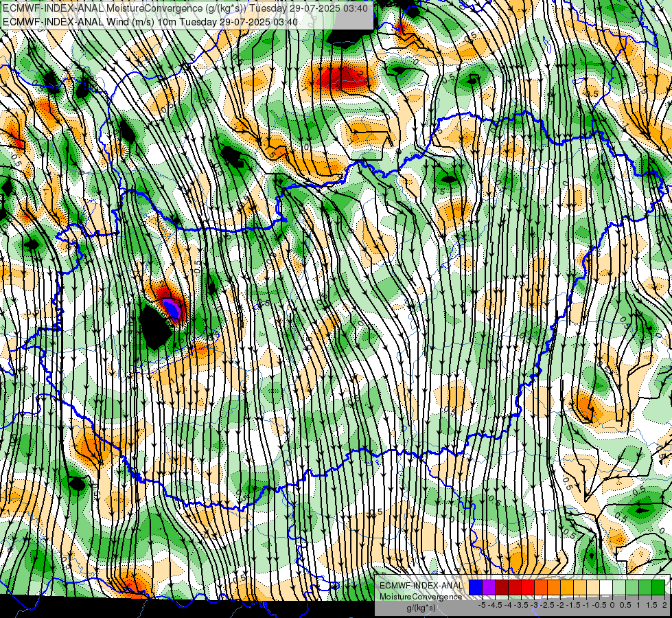Image resolution: width=672 pixels, height=618 pixels.
Task: Select the bright red swatch ending at -3
Action: [528, 587]
